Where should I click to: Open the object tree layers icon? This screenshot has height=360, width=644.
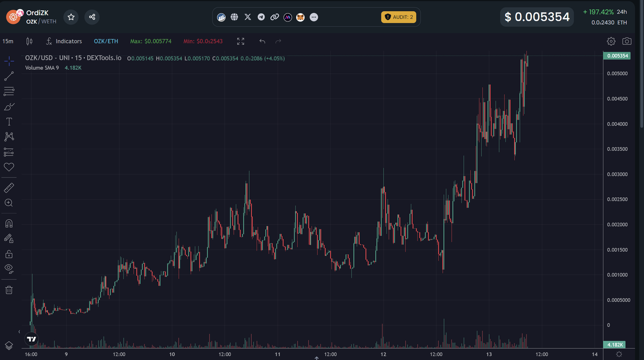pos(9,345)
